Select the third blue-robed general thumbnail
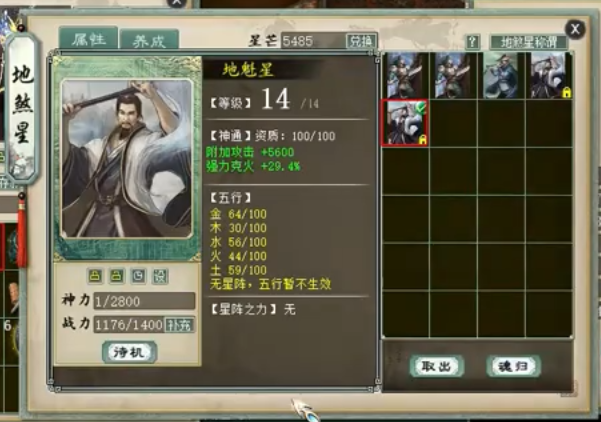Viewport: 601px width, 422px height. click(x=501, y=76)
